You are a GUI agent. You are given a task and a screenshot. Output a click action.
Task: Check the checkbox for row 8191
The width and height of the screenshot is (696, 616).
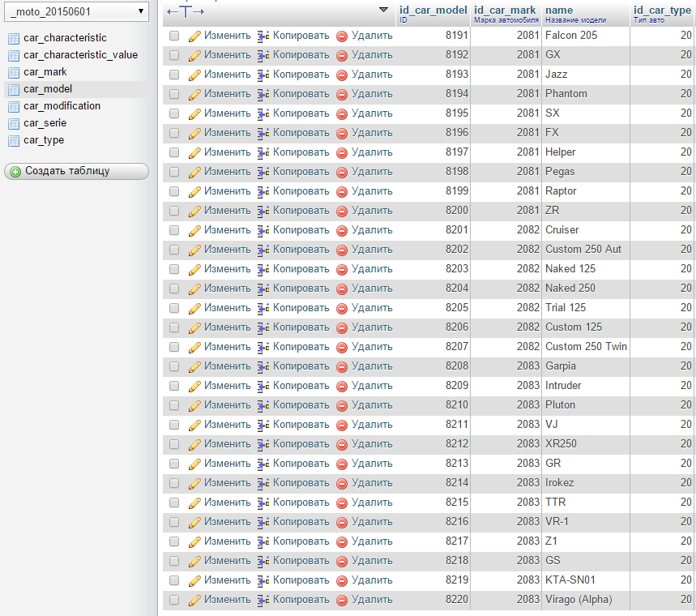[x=174, y=36]
